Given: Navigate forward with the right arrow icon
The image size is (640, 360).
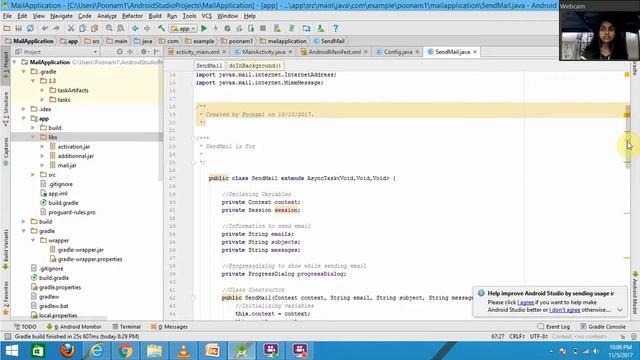Looking at the screenshot, I should click(x=147, y=28).
